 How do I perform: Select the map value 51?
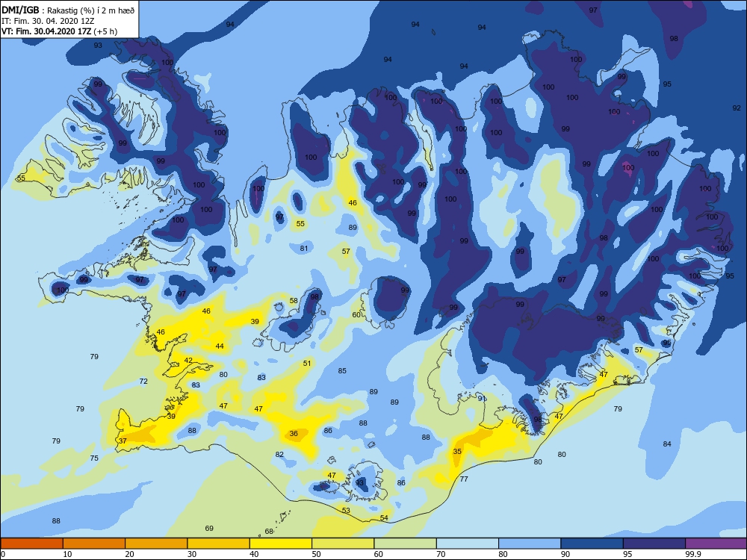click(307, 364)
